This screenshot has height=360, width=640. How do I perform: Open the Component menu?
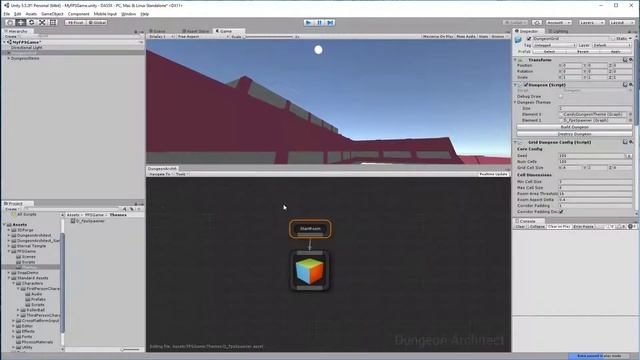[x=78, y=14]
